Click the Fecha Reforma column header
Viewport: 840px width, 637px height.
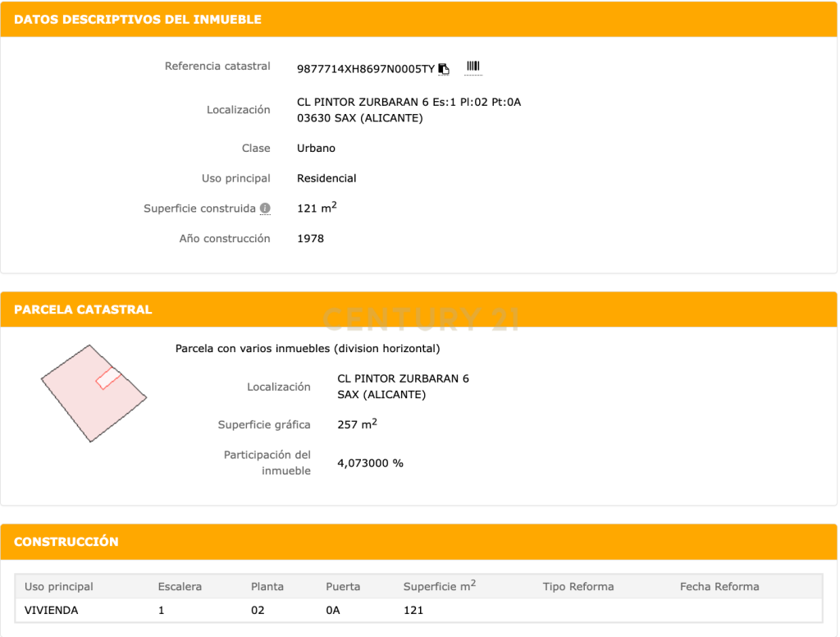point(719,587)
